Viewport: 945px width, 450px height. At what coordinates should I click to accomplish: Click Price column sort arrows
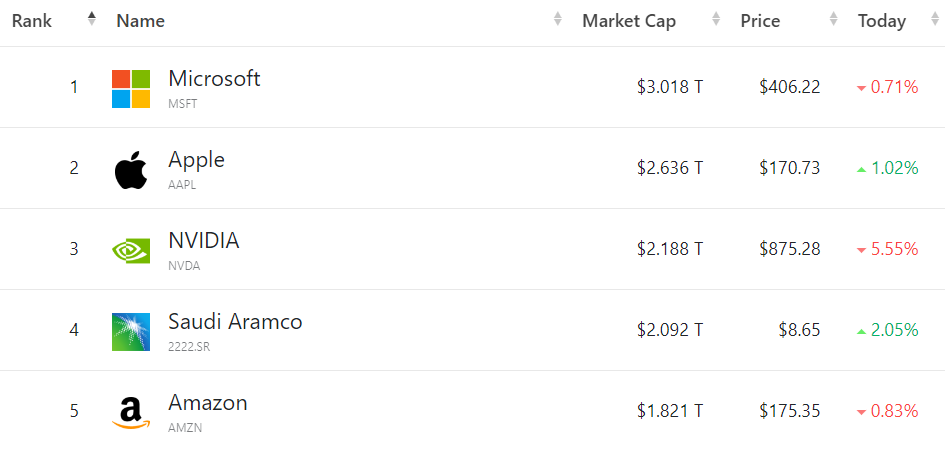(833, 20)
